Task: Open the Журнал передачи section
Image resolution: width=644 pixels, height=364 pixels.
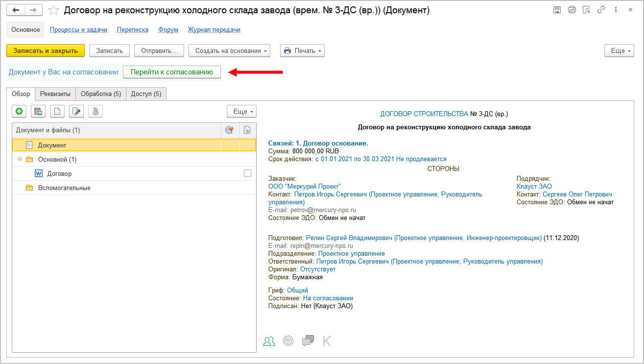Action: tap(214, 30)
